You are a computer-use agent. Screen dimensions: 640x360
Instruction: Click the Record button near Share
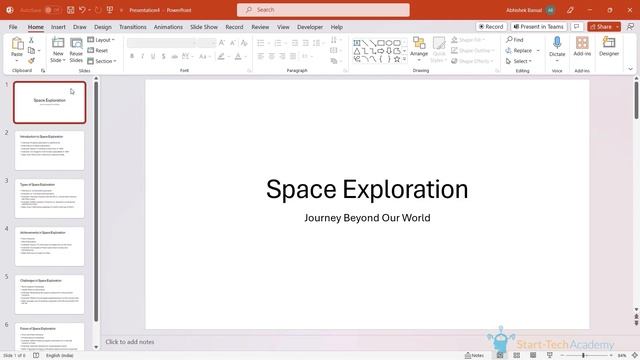491,27
